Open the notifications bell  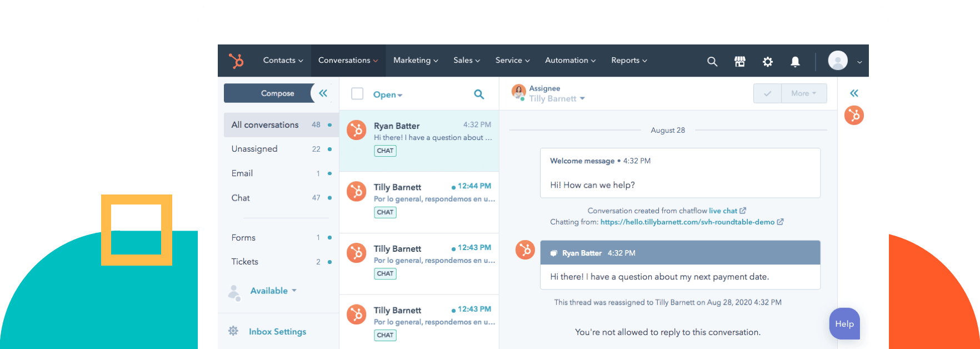click(795, 61)
